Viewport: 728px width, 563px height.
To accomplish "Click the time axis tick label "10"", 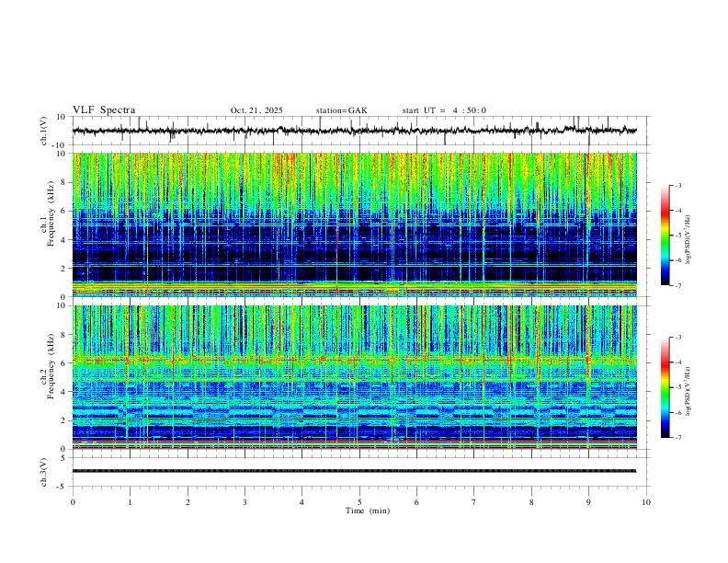I will (x=646, y=502).
